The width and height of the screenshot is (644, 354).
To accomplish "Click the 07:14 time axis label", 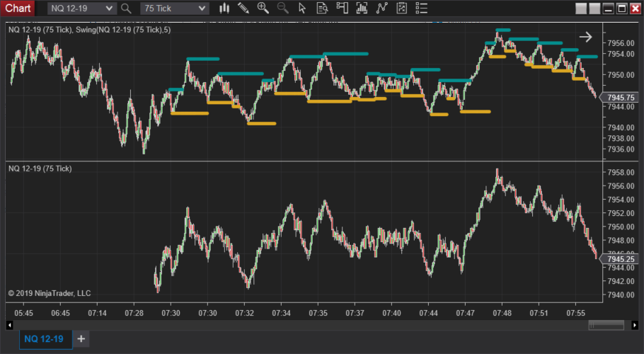I will [x=97, y=313].
